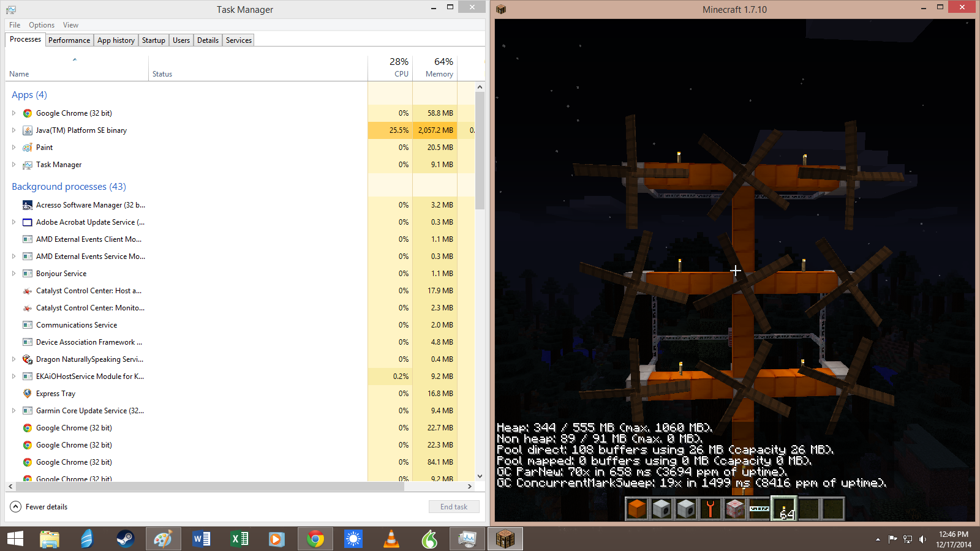Expand the Bonjour Service process
The width and height of the screenshot is (980, 551).
(13, 274)
